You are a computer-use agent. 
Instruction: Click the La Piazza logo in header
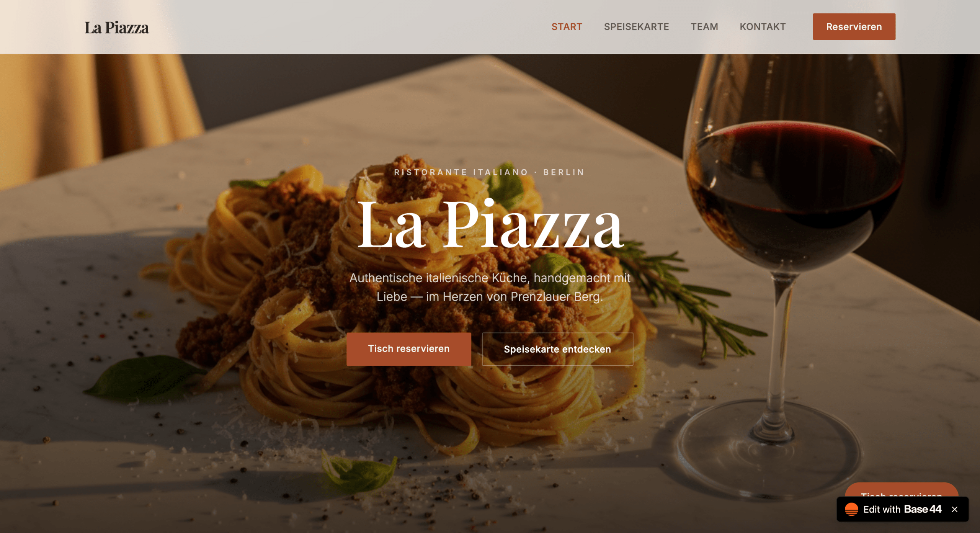tap(117, 28)
